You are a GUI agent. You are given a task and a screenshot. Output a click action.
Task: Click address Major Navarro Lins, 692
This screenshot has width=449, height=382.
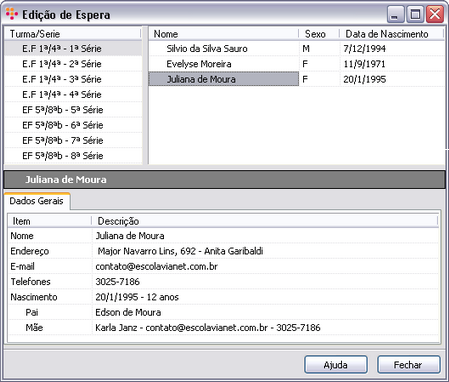coord(180,251)
